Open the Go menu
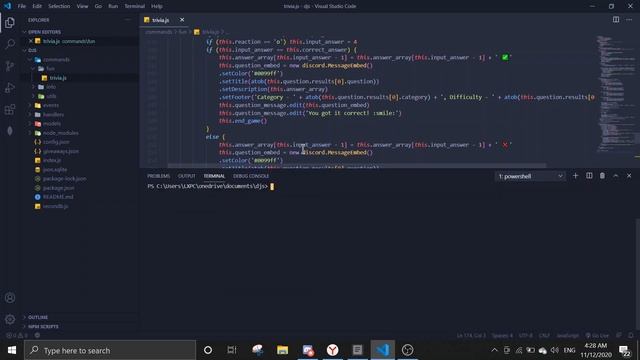 [98, 6]
